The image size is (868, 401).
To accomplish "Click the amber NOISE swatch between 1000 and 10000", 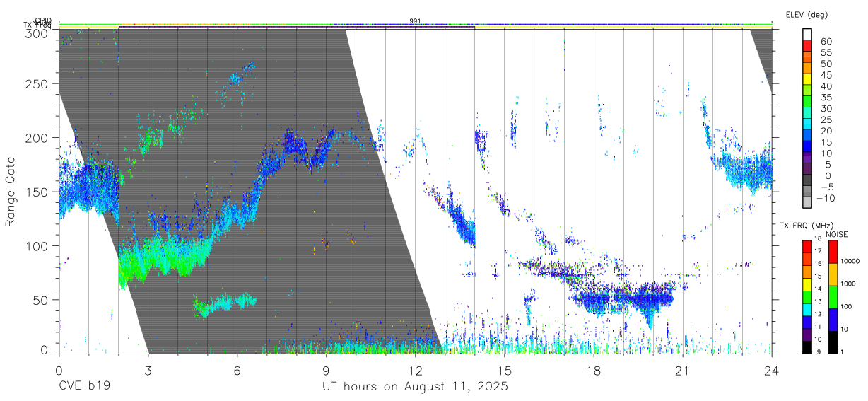I will coord(833,274).
